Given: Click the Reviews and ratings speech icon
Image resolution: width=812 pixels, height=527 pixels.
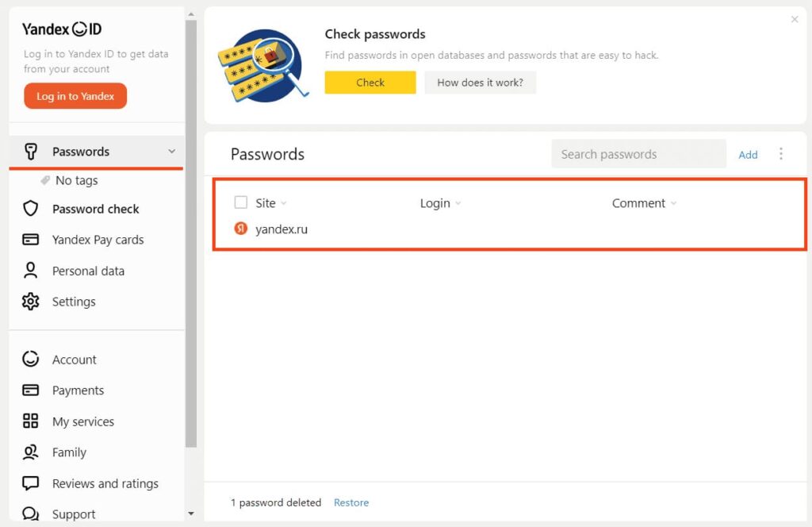Looking at the screenshot, I should point(31,483).
